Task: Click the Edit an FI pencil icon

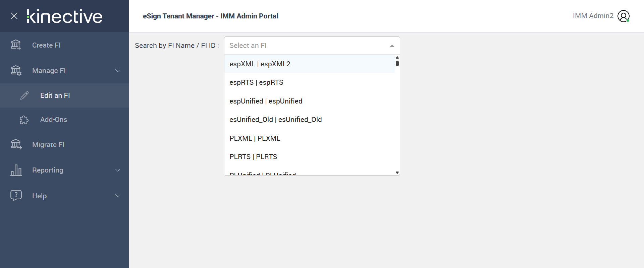Action: [24, 95]
